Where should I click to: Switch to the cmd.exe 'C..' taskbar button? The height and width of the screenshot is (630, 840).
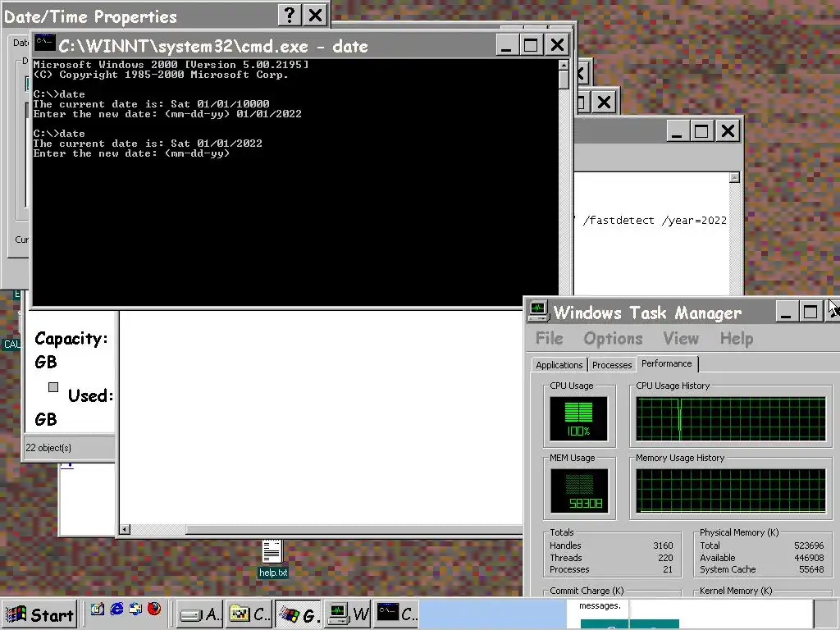pyautogui.click(x=396, y=614)
